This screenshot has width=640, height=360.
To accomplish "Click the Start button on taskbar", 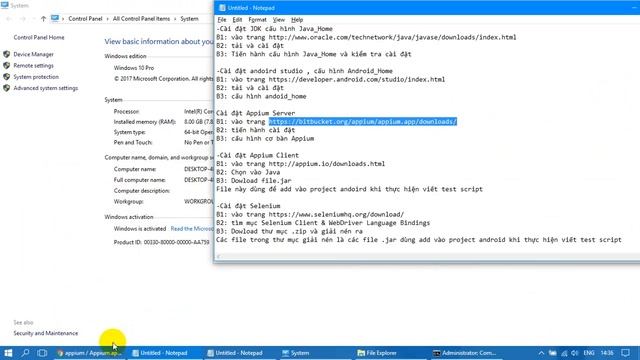I will click(x=8, y=353).
